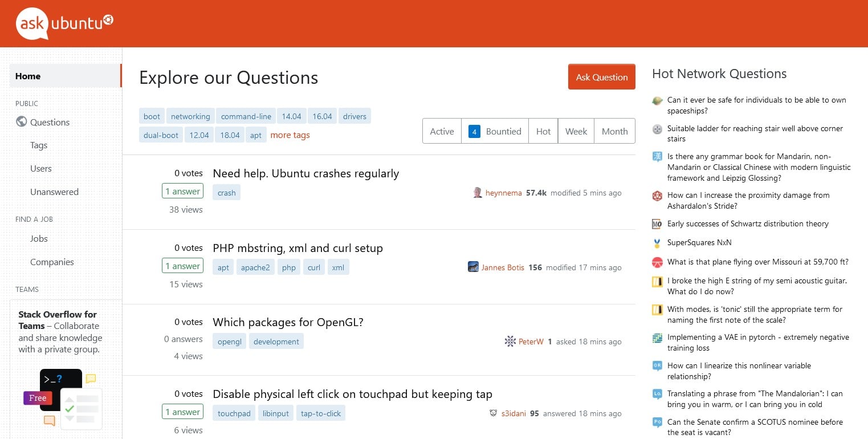Click the apache2 tag
The image size is (868, 439).
click(255, 267)
